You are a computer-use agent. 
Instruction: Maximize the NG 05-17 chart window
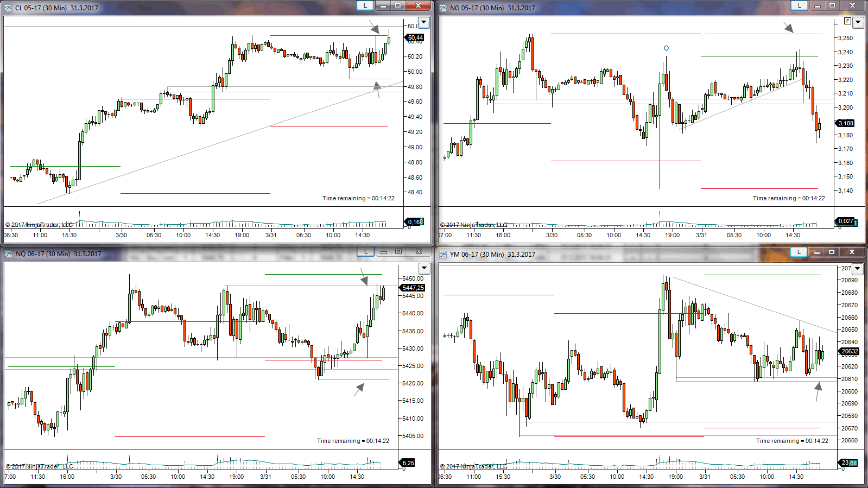click(x=832, y=5)
